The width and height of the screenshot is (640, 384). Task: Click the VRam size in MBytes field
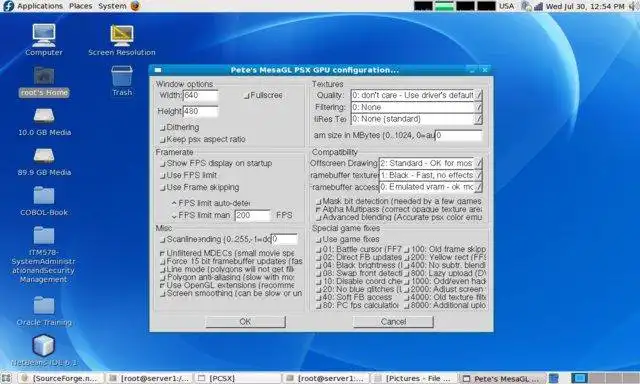click(458, 135)
